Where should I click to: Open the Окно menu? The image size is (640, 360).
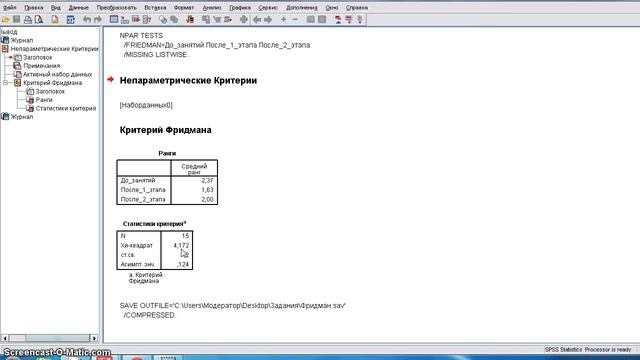click(x=331, y=7)
